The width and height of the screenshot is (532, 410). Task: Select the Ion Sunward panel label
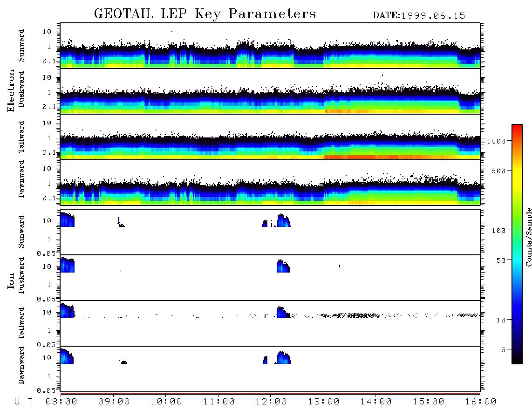point(21,232)
